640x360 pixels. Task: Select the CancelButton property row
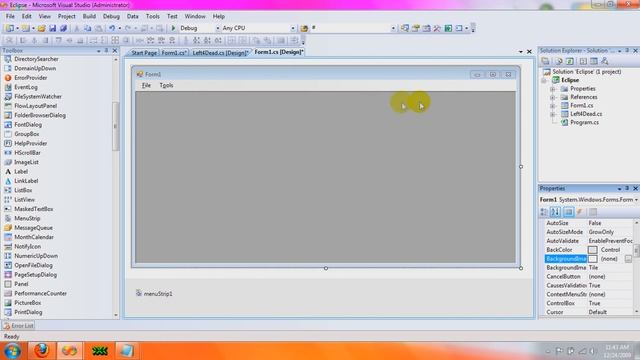click(x=588, y=277)
